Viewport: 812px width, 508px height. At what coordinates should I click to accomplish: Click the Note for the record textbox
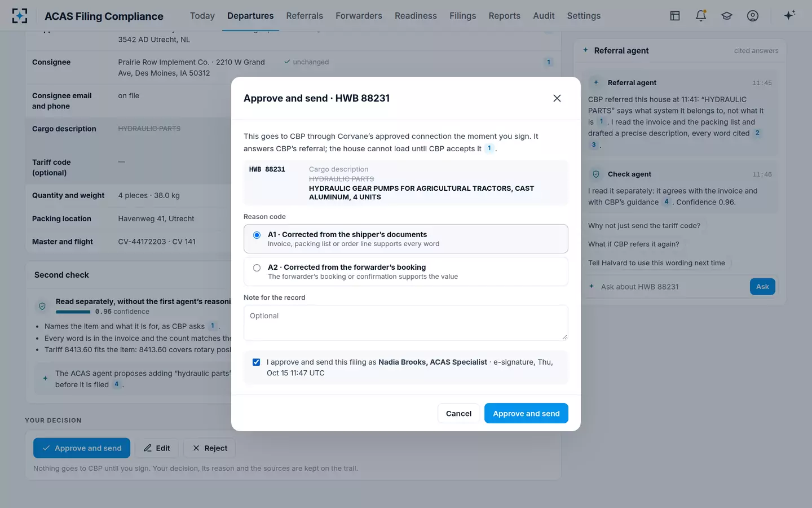(x=405, y=323)
